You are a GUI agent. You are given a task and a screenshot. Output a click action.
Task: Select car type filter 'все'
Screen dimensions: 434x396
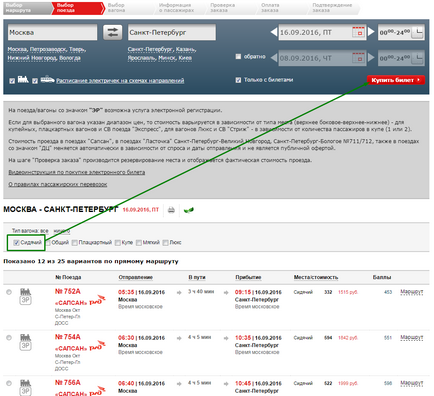coord(44,231)
